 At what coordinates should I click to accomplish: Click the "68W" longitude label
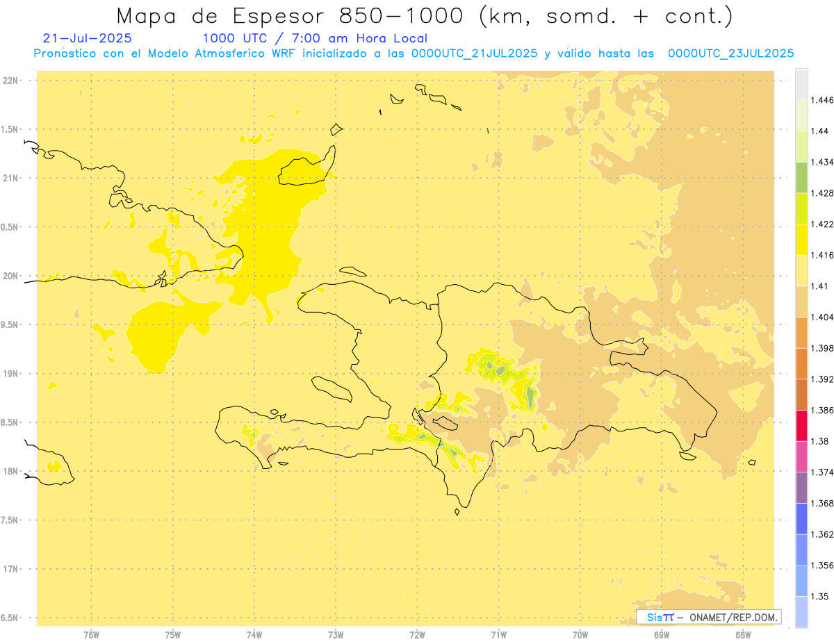(743, 635)
